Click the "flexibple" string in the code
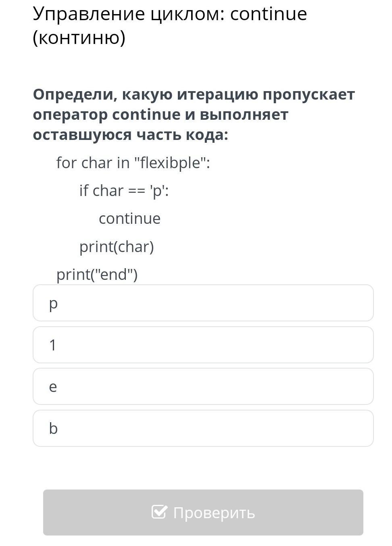 [x=172, y=163]
